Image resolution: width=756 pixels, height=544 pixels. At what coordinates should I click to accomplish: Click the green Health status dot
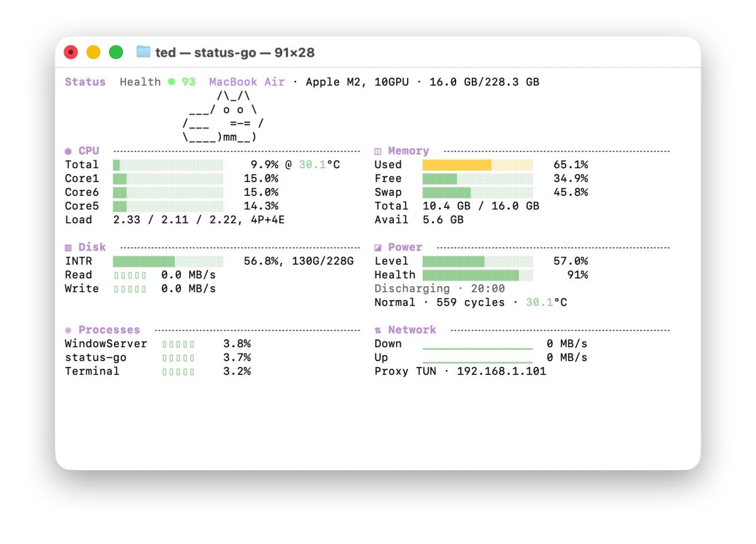(171, 82)
